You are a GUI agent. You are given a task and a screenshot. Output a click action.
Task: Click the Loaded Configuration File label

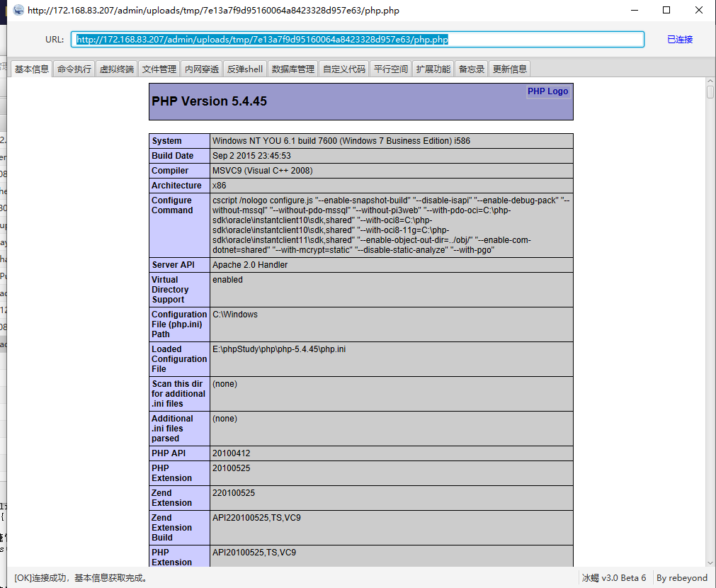(x=179, y=359)
